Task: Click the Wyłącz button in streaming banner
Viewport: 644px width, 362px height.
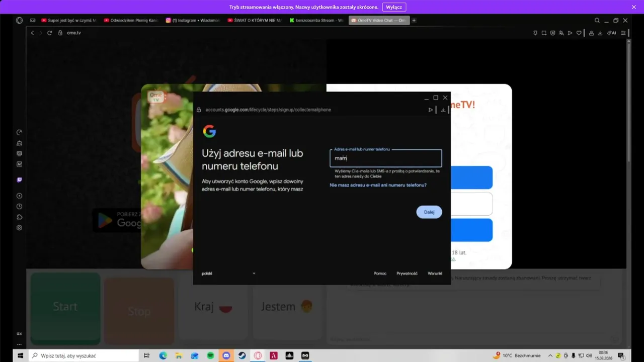Action: pyautogui.click(x=394, y=7)
